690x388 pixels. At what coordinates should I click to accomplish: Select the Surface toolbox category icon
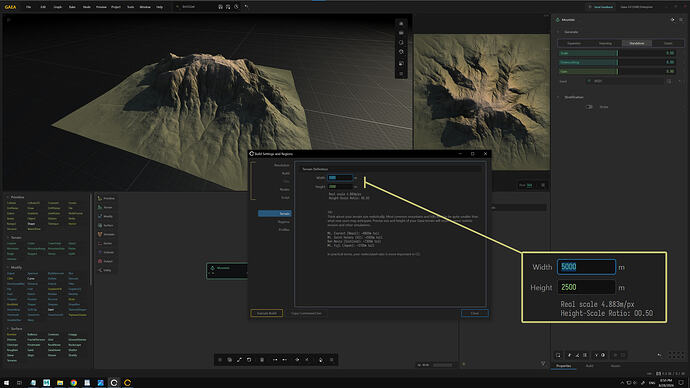click(100, 225)
